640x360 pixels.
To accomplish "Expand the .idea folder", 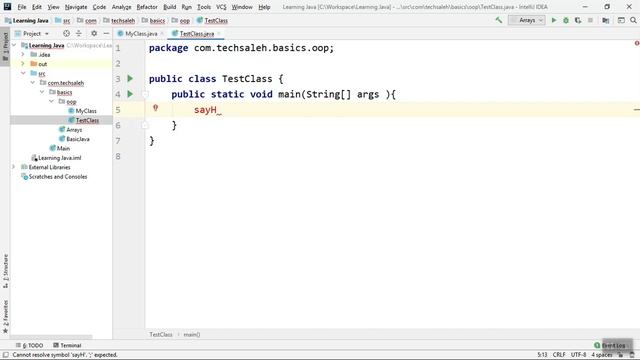I will point(23,55).
